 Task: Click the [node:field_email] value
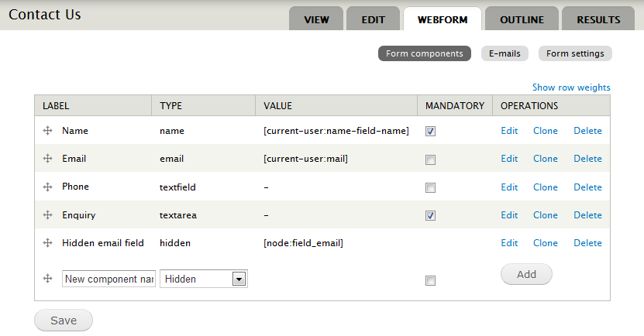303,243
